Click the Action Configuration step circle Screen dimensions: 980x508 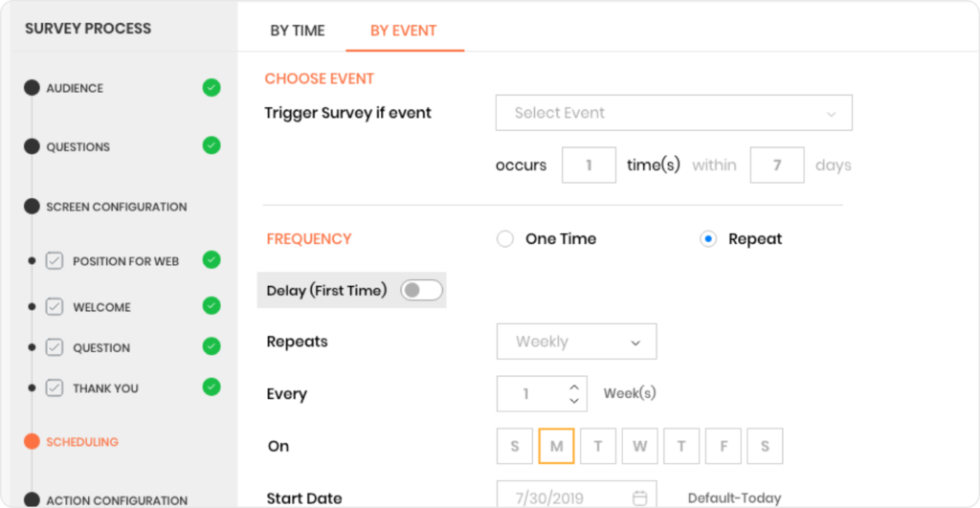point(32,500)
